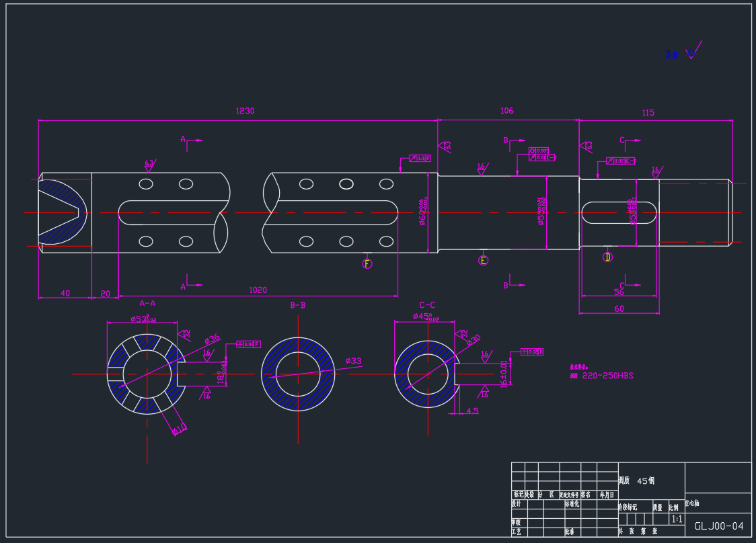Click the 质量 label in title block

pyautogui.click(x=658, y=508)
